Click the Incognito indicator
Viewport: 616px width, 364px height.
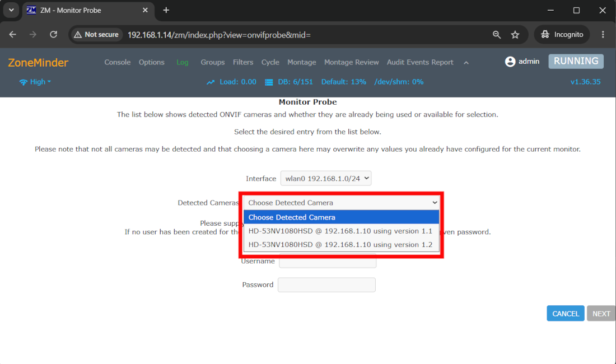[562, 35]
